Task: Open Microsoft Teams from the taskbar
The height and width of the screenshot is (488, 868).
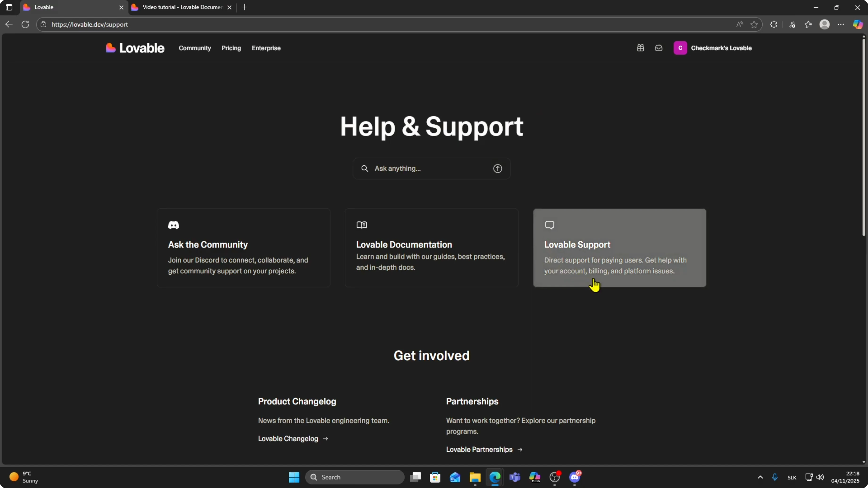Action: click(515, 477)
